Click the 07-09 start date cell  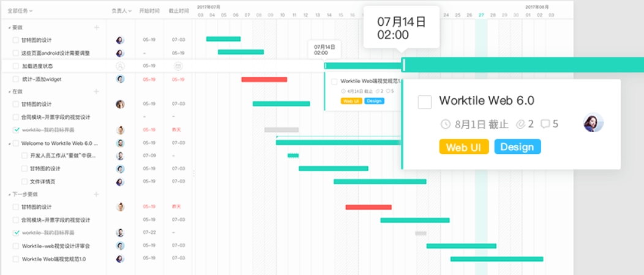pyautogui.click(x=149, y=156)
